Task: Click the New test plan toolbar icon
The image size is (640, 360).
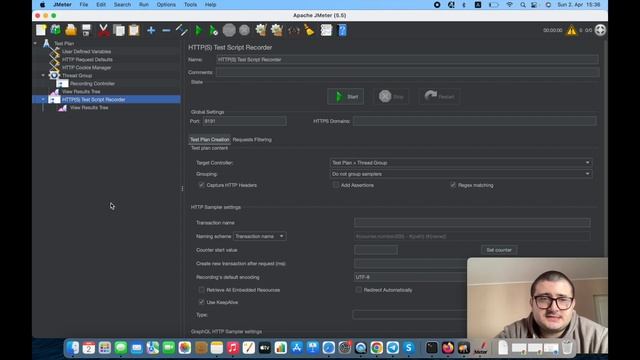Action: click(41, 30)
